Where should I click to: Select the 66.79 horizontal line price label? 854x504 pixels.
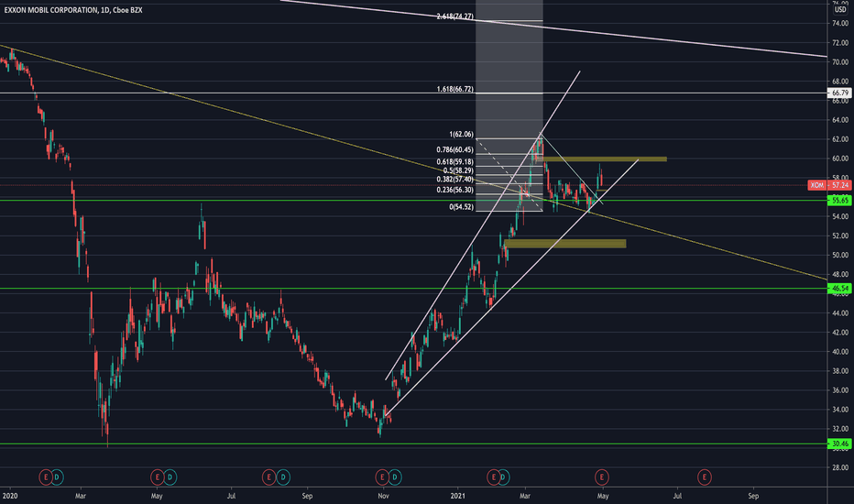pos(839,93)
